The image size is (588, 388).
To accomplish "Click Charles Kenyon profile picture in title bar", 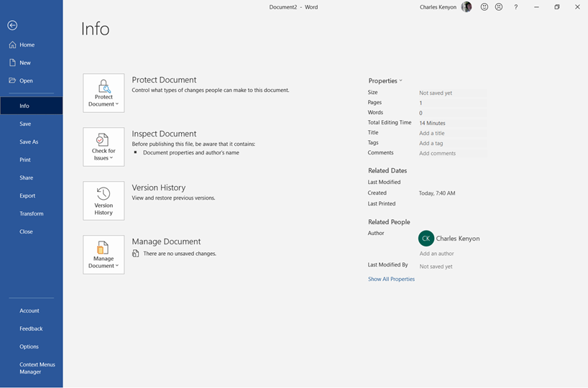I will coord(466,6).
